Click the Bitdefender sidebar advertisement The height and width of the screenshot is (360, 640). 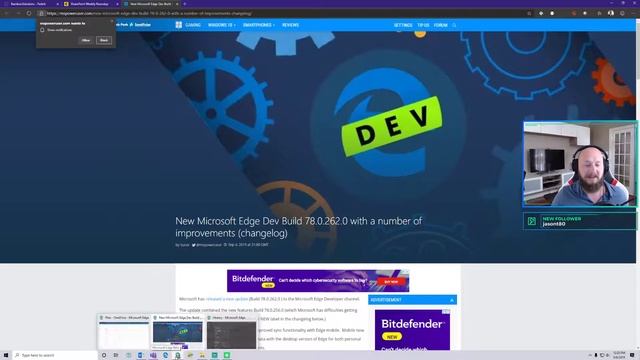click(x=412, y=330)
